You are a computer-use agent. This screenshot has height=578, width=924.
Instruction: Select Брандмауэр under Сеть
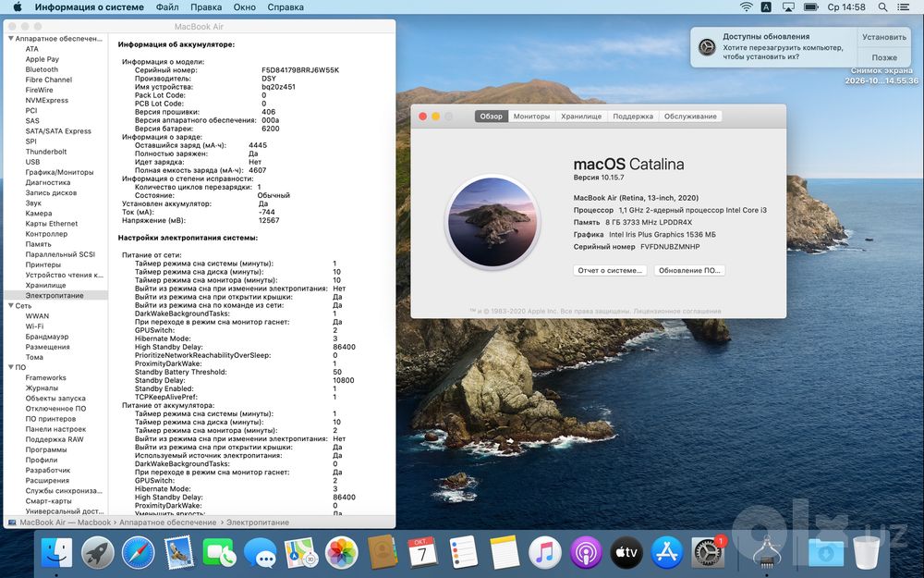47,337
